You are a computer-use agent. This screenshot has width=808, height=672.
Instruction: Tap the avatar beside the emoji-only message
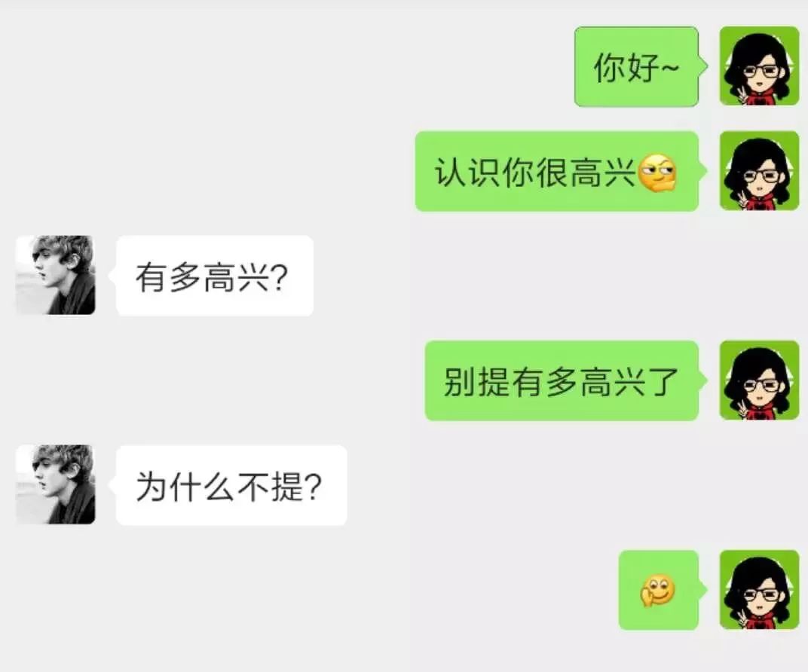759,590
